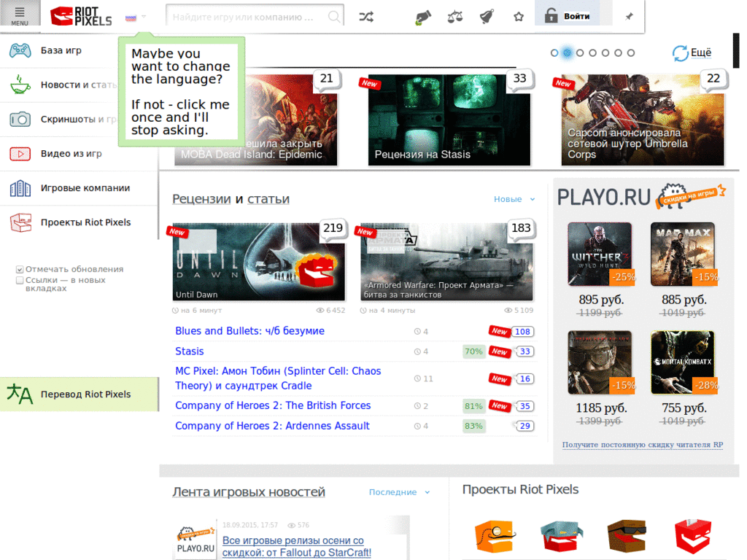Select seventh carousel page dot

631,52
